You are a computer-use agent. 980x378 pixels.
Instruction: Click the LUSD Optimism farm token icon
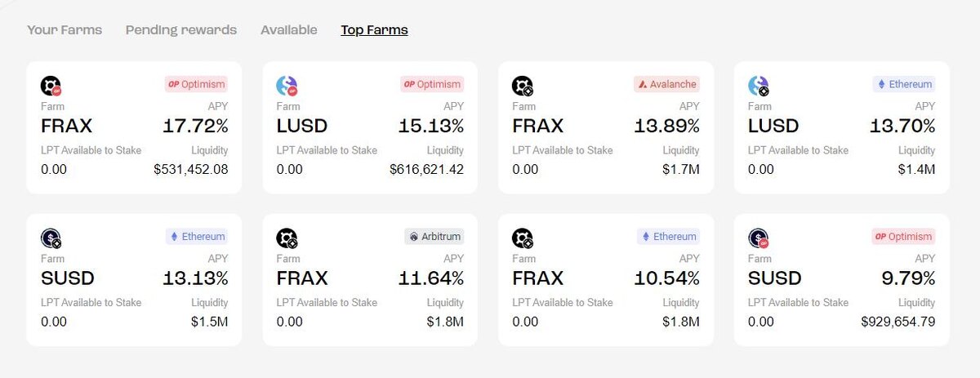(287, 85)
